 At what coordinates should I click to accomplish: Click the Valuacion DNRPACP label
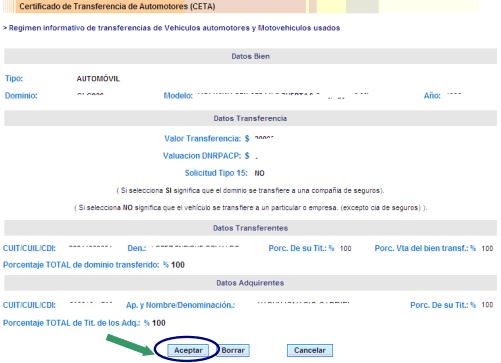pyautogui.click(x=202, y=156)
